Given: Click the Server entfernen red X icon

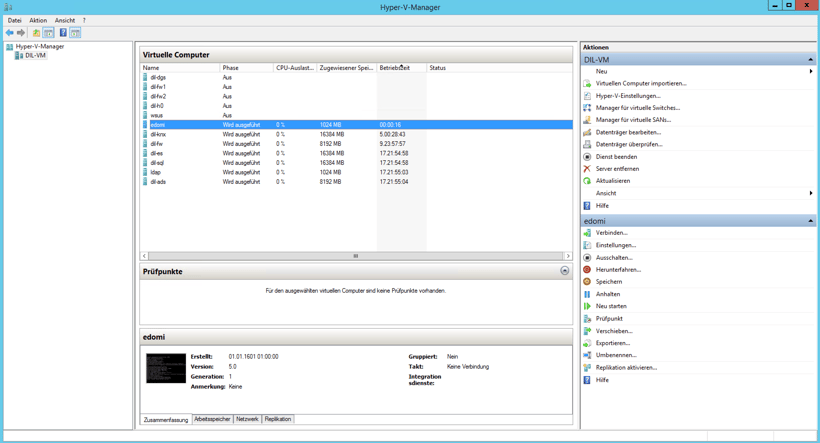Looking at the screenshot, I should point(587,169).
